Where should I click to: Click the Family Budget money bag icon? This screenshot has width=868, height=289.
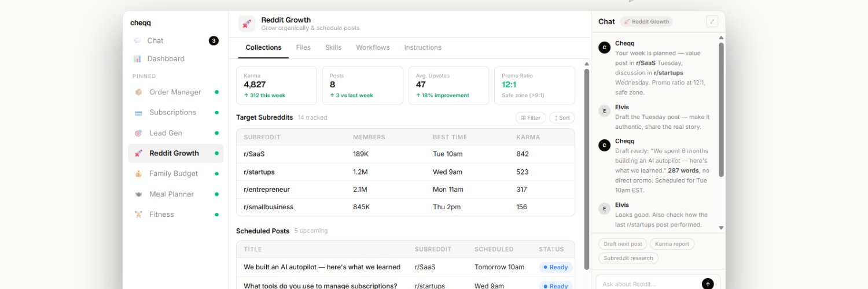[138, 173]
